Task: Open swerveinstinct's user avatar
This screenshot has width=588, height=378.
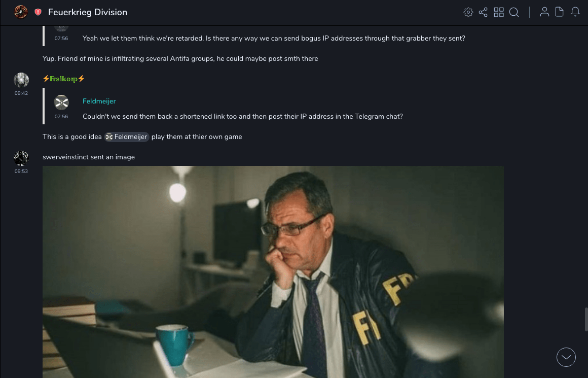Action: (21, 158)
